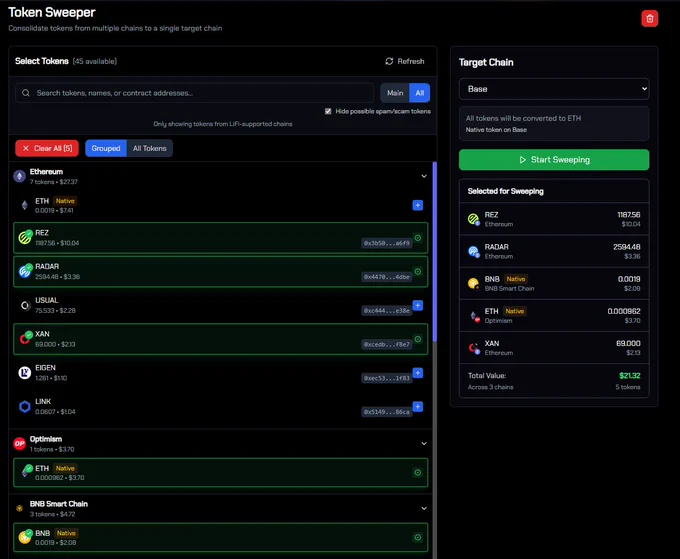The image size is (680, 559).
Task: Click the EIGEN contract address 0xec53...1f83
Action: coord(386,378)
